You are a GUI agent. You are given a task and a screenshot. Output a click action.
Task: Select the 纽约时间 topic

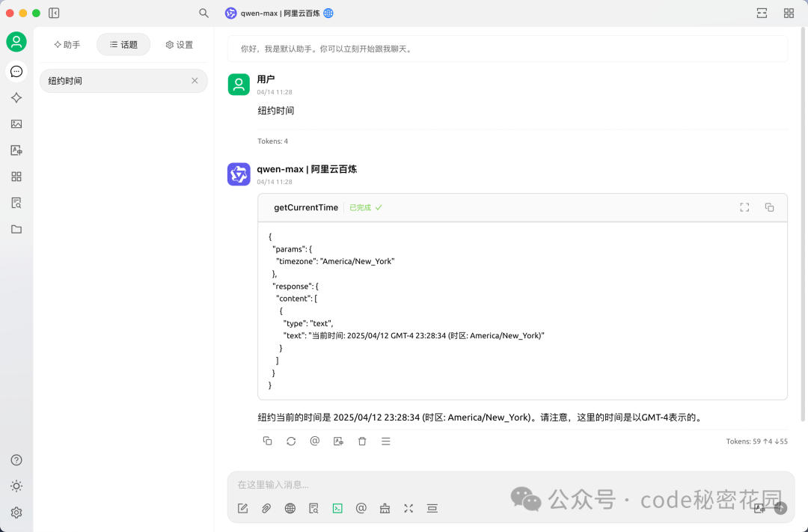[123, 81]
